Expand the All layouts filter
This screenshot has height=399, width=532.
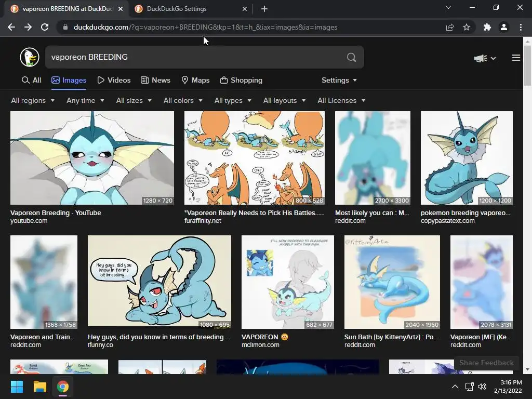tap(284, 100)
